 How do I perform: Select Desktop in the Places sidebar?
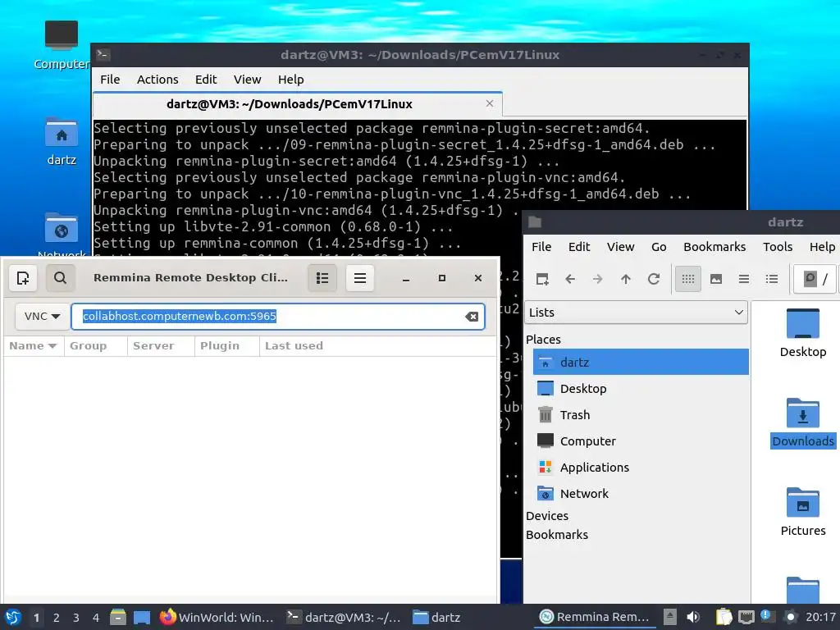tap(641, 388)
